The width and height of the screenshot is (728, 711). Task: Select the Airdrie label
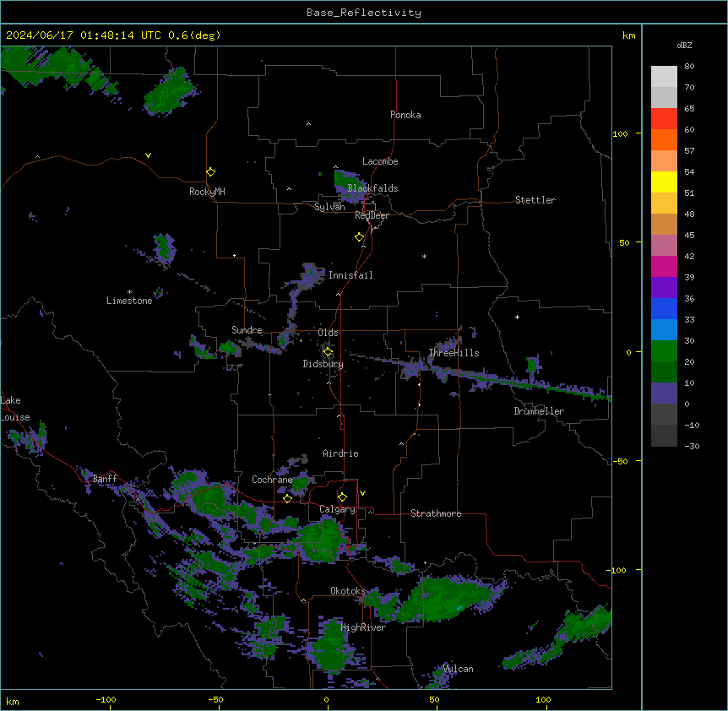(340, 453)
